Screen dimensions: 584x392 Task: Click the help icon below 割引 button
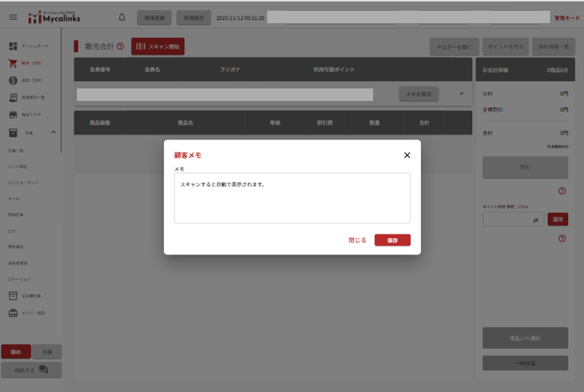[562, 191]
